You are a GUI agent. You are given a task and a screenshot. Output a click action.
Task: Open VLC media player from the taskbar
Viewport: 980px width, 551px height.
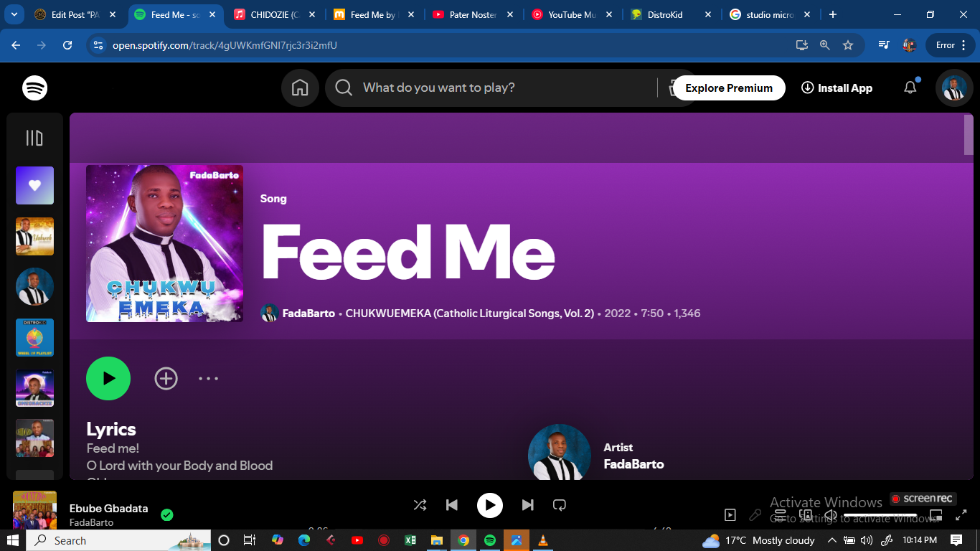point(543,540)
